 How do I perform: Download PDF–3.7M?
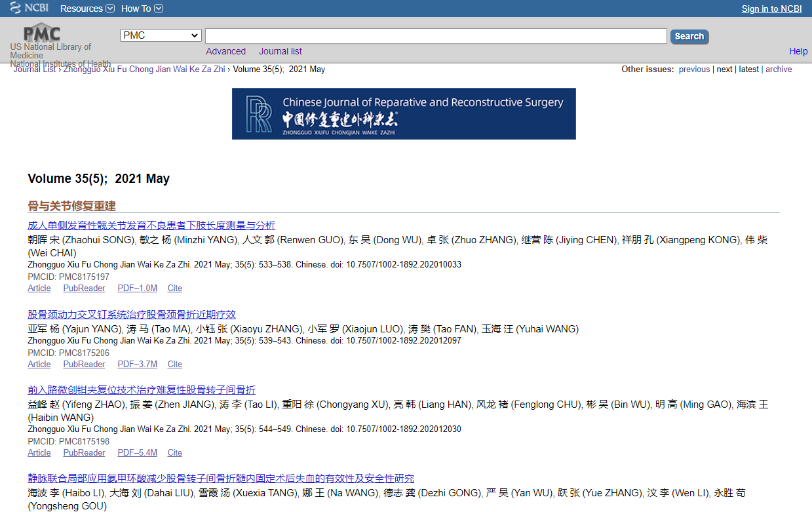click(137, 364)
